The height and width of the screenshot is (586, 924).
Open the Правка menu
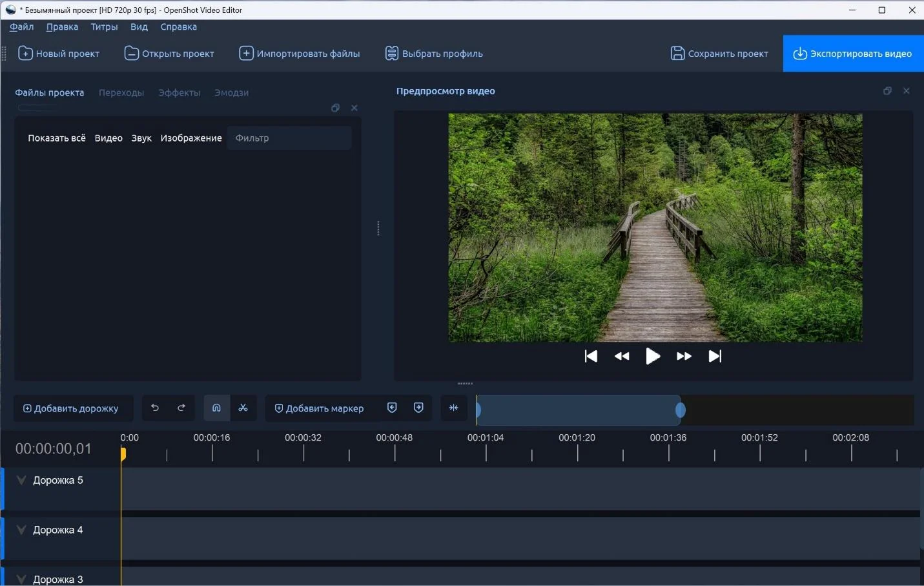pyautogui.click(x=62, y=27)
